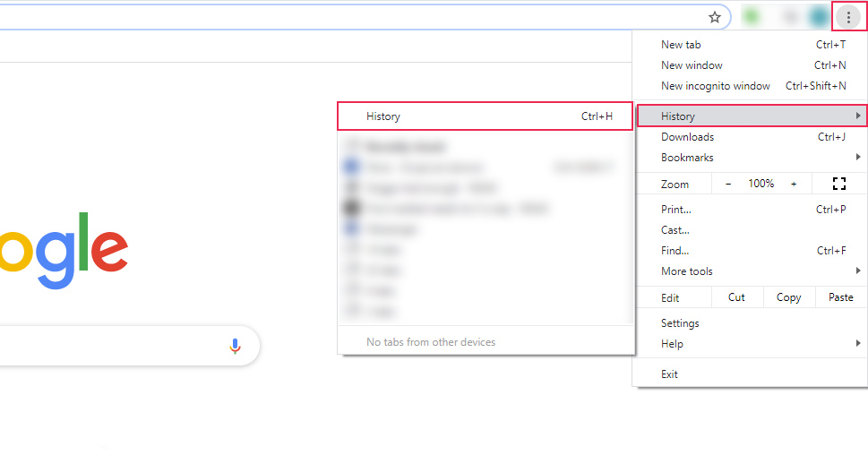Click the zoom out minus button
Image resolution: width=868 pixels, height=464 pixels.
[x=728, y=184]
